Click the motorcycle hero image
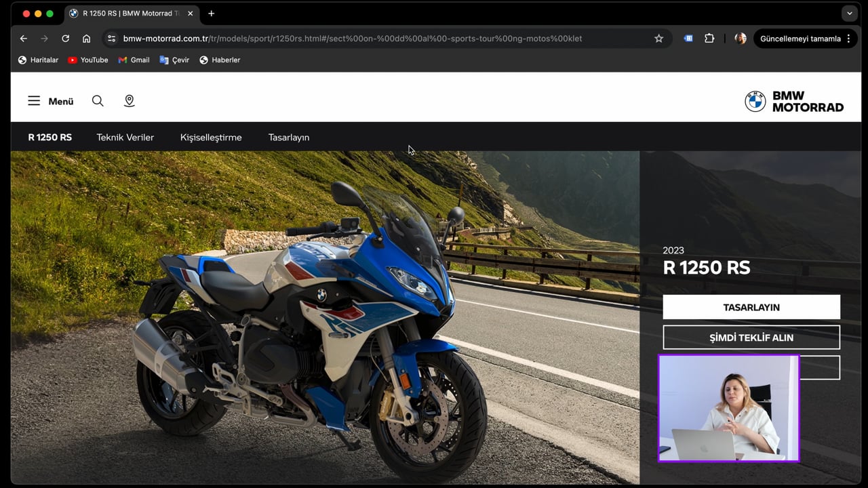The width and height of the screenshot is (868, 488). tap(325, 317)
